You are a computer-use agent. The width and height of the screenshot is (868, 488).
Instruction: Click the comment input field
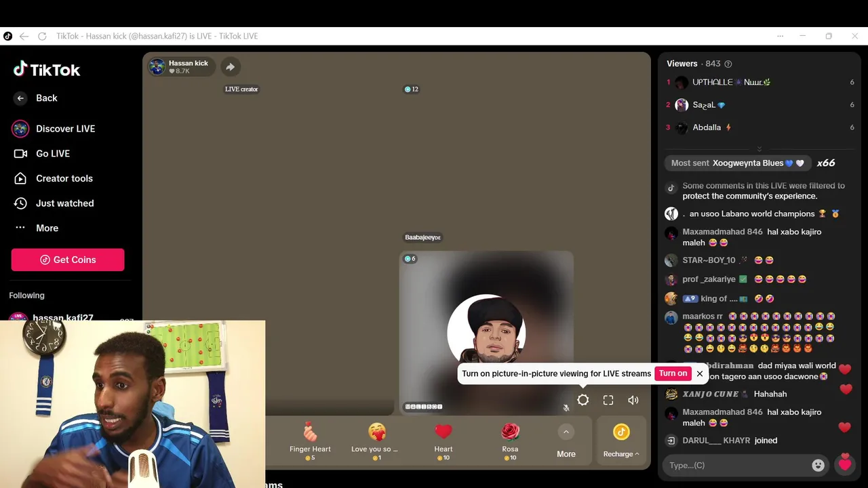coord(736,465)
